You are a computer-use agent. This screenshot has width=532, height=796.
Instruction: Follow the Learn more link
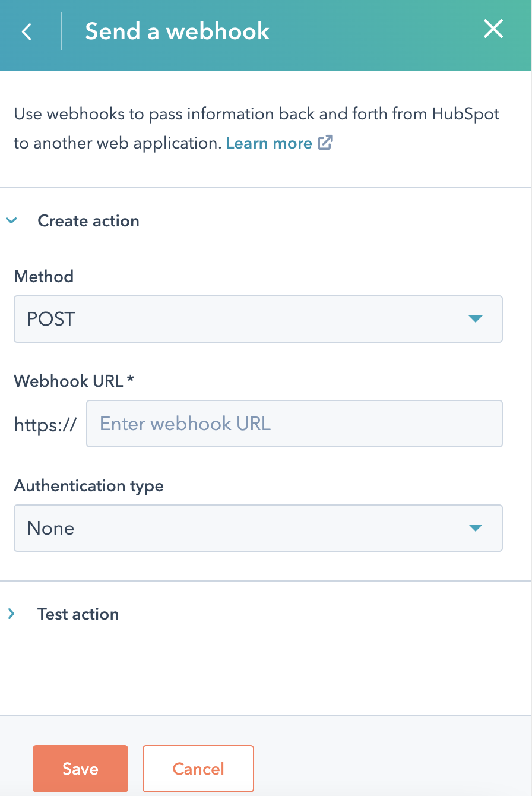[269, 143]
